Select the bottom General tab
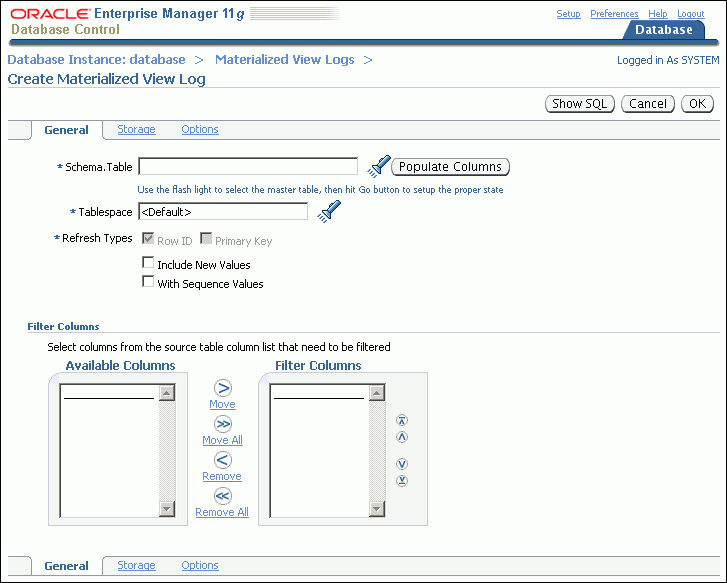727x583 pixels. point(66,566)
